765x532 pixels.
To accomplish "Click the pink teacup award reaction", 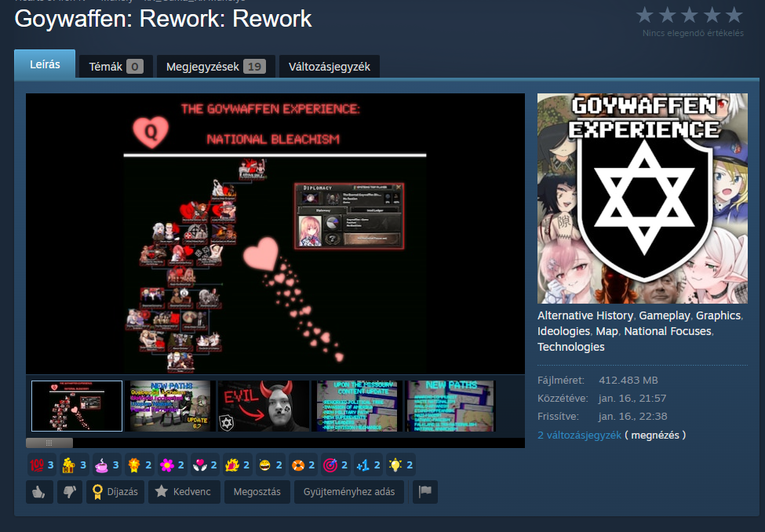I will click(x=101, y=465).
